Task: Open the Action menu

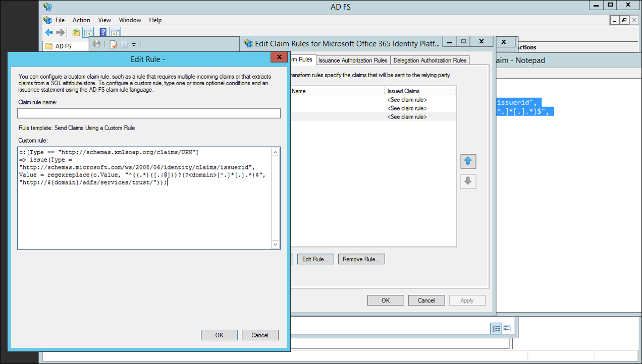Action: coord(81,20)
